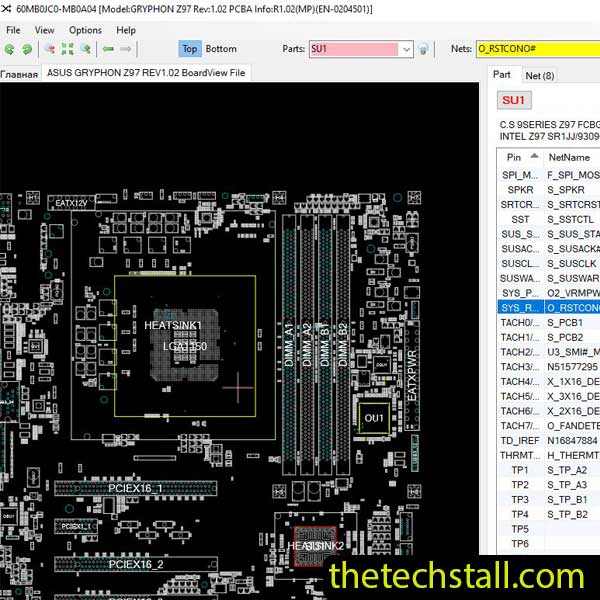Open the Part panel tab
This screenshot has width=600, height=600.
[x=502, y=75]
